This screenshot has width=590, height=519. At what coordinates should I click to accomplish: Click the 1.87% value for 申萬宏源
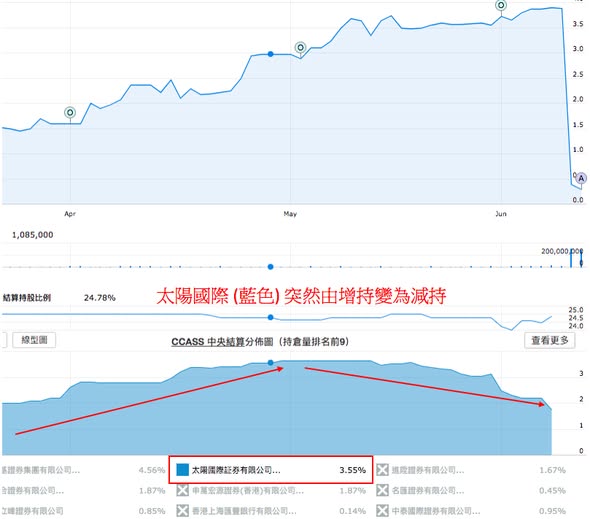[x=353, y=491]
